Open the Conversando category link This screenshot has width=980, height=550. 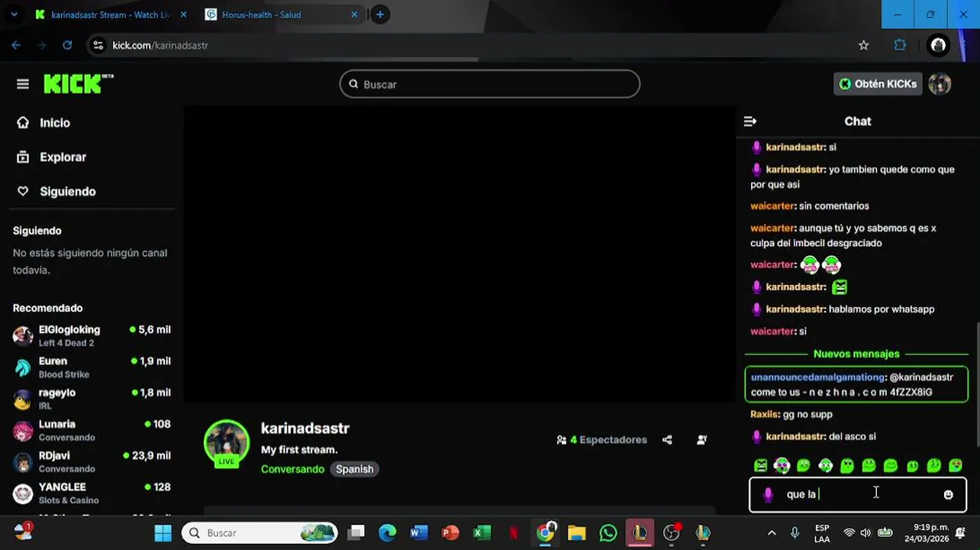(x=292, y=469)
